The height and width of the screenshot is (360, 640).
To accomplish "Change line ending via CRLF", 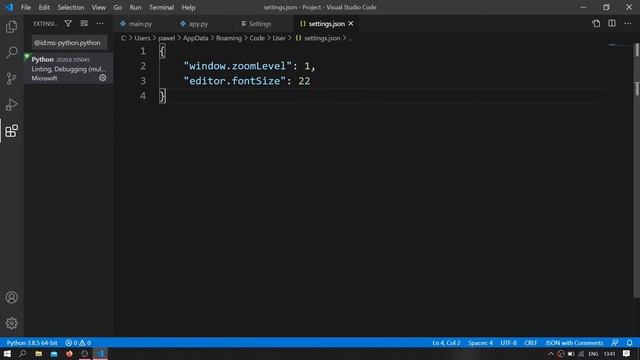I will (x=531, y=343).
